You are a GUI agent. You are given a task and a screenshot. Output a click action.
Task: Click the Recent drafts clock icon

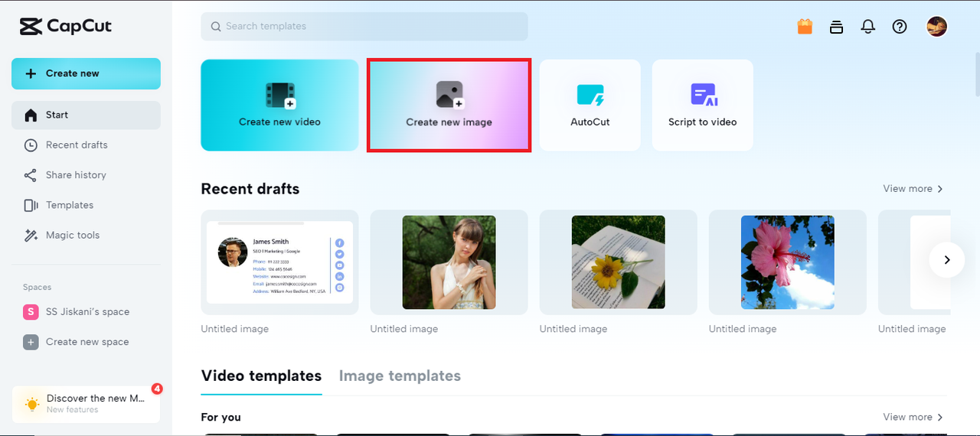point(31,145)
